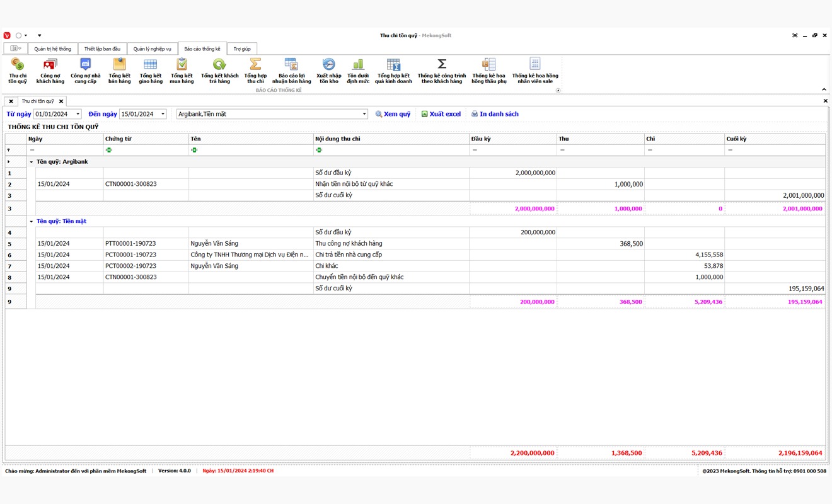Open the Thu chi tồn quỹ report icon

click(18, 70)
